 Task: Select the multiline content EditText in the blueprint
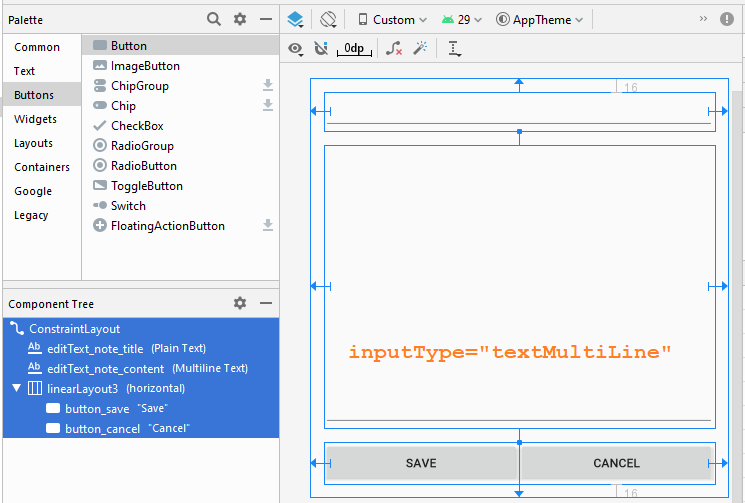[x=519, y=287]
